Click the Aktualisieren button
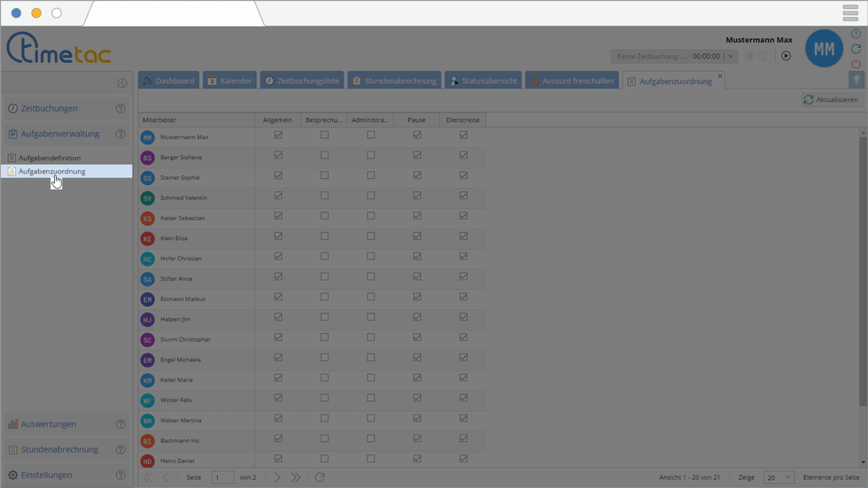Screen dimensions: 868x488 (831, 100)
